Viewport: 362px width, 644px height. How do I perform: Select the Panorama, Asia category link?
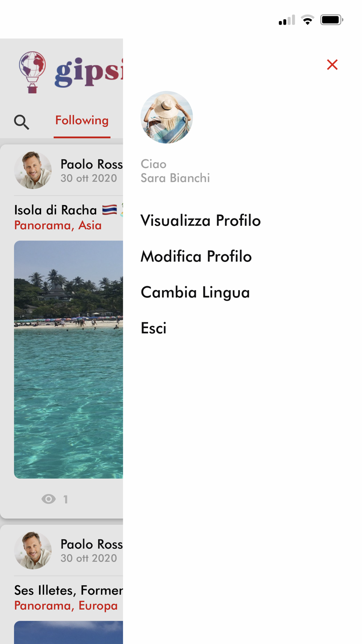click(x=58, y=225)
